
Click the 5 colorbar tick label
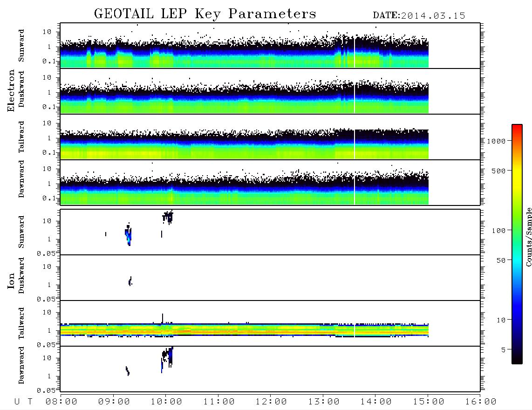(503, 349)
